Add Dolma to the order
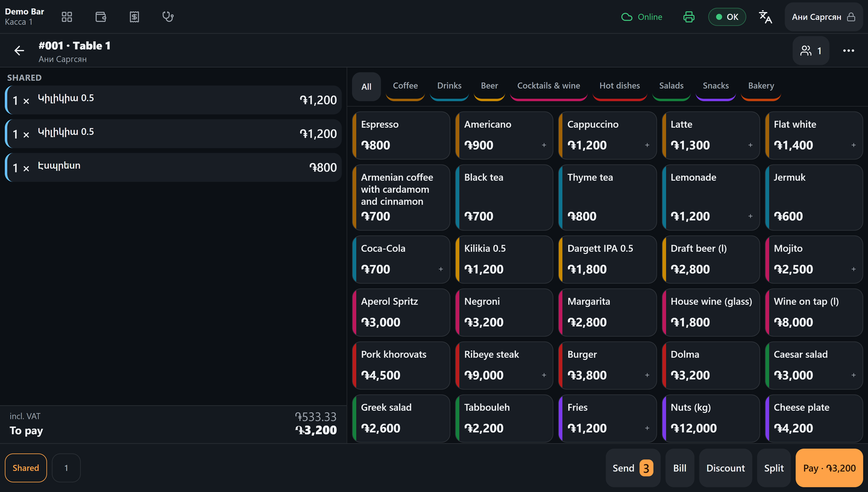 (x=711, y=366)
